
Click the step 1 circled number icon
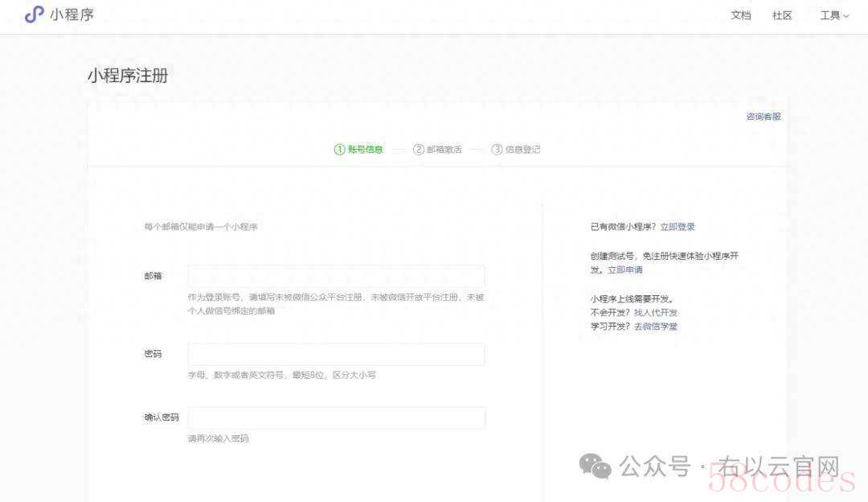(339, 149)
